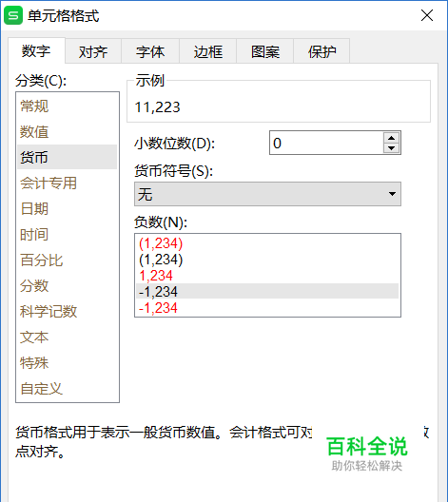The height and width of the screenshot is (502, 448).
Task: Select 特殊 category
Action: (x=67, y=363)
